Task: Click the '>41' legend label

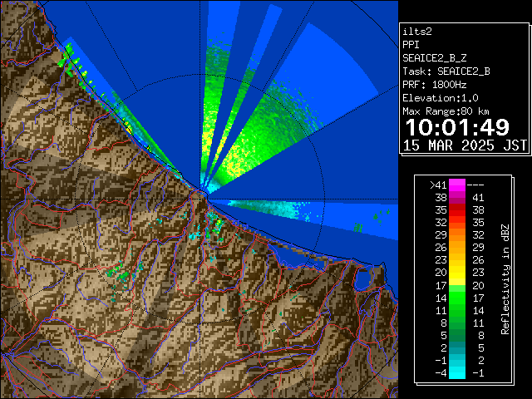Action: point(438,185)
